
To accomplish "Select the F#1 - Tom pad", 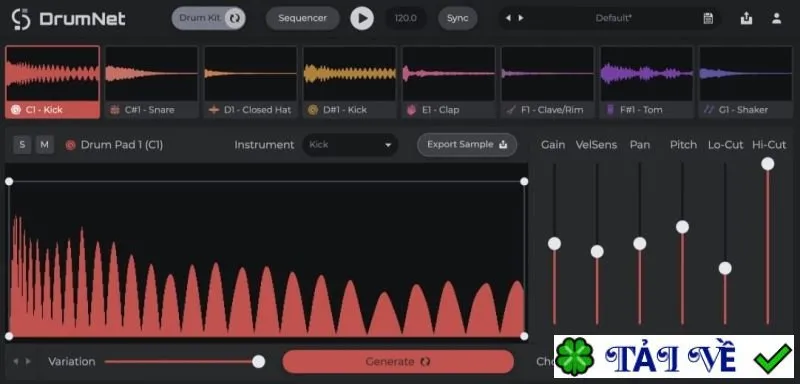I will (646, 83).
